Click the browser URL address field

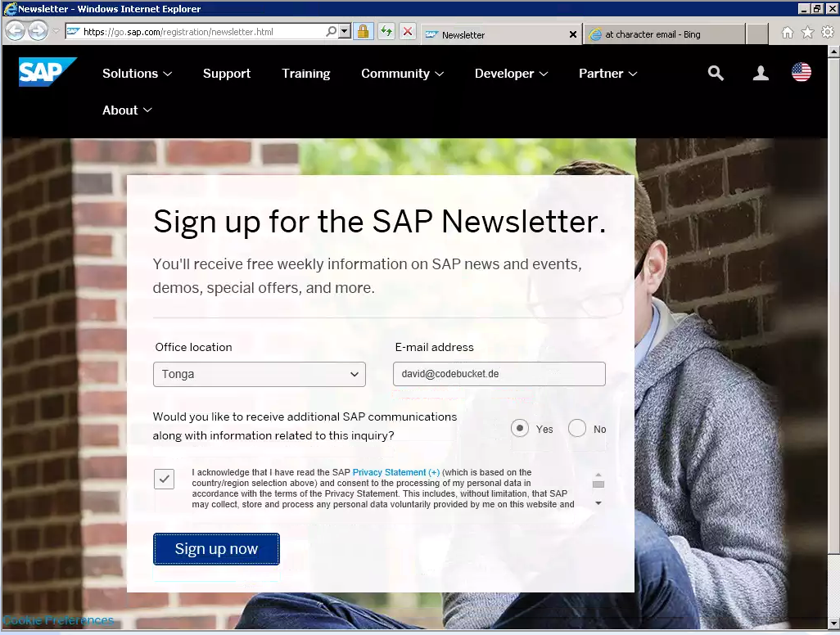pyautogui.click(x=204, y=32)
